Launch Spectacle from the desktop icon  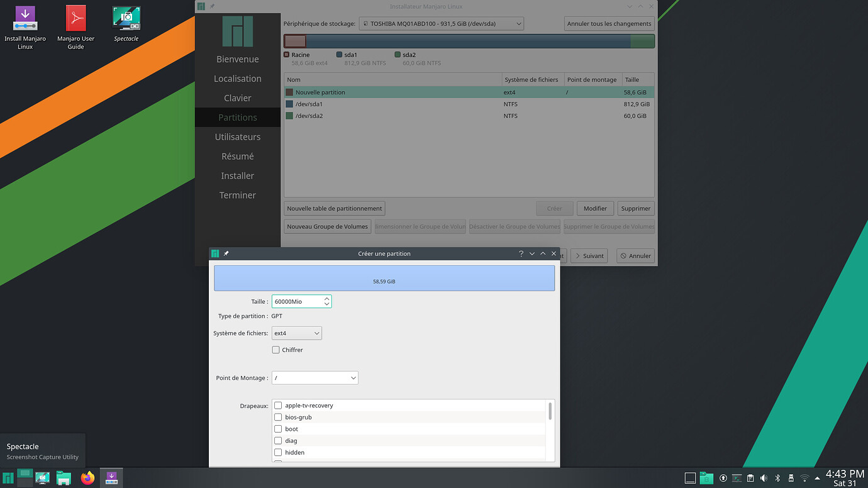[126, 24]
